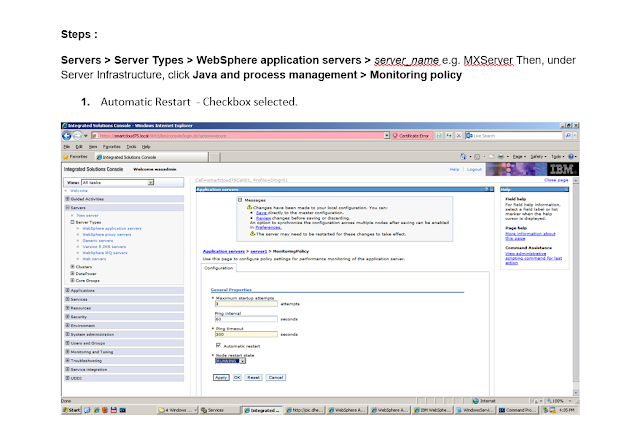The image size is (640, 439).
Task: Click the Ping timeout field
Action: click(x=246, y=334)
